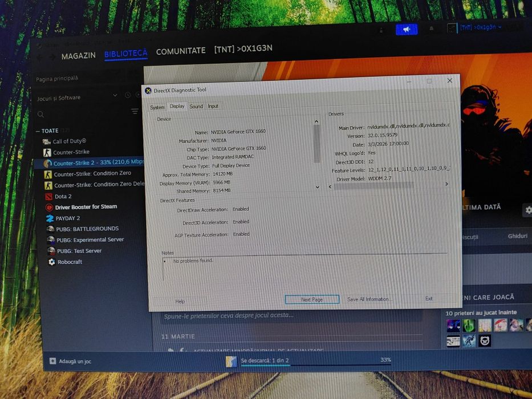Screen dimensions: 532x399
Task: Click the Driver Booster for Steam icon
Action: [49, 207]
